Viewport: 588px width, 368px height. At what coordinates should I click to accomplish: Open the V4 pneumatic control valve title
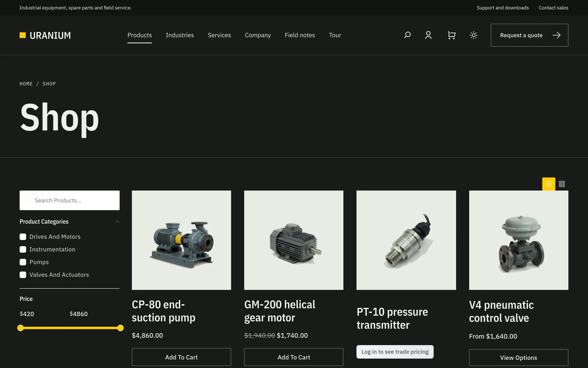pyautogui.click(x=501, y=311)
